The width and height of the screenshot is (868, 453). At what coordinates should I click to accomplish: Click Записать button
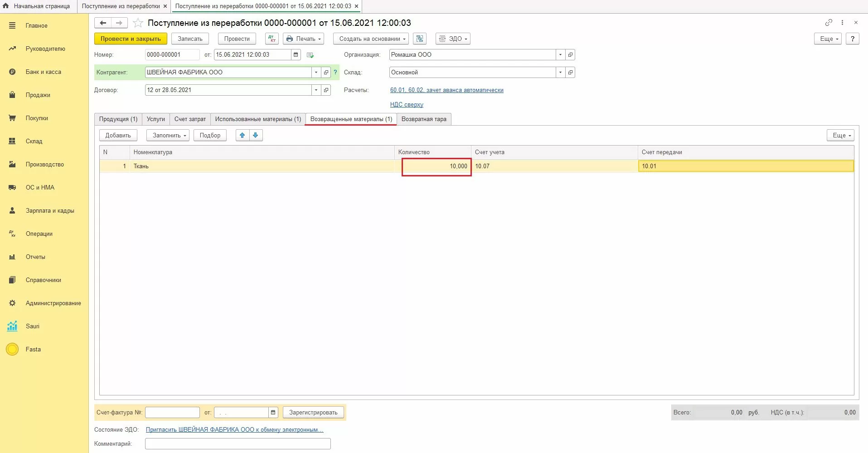click(190, 39)
